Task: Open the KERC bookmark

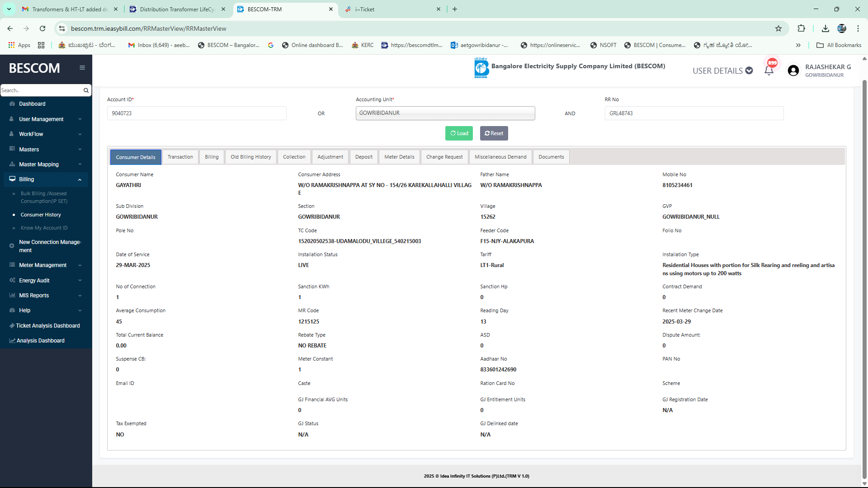Action: point(363,45)
